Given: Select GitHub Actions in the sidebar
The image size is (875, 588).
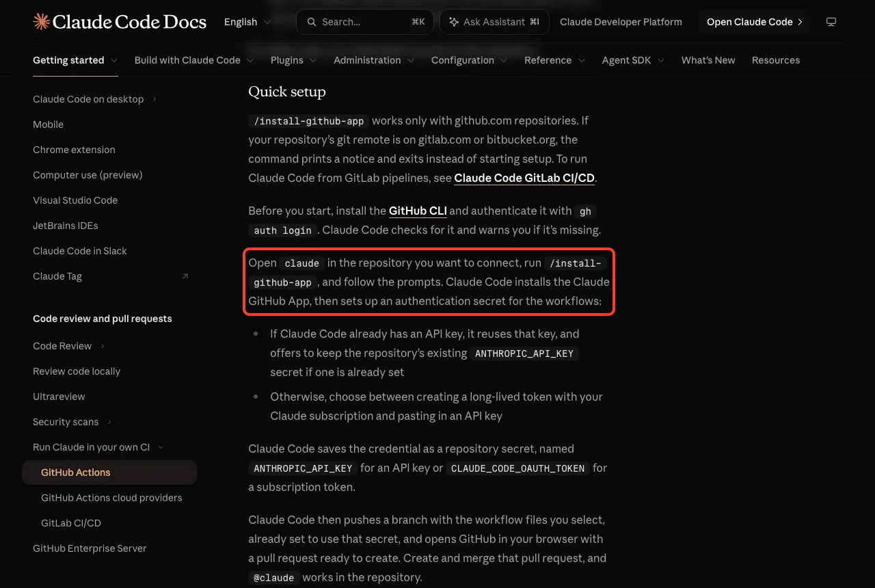Looking at the screenshot, I should (109, 472).
